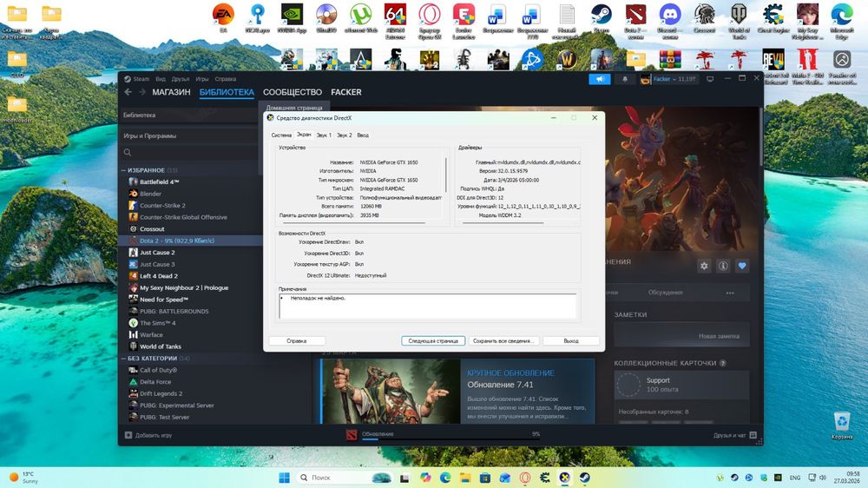This screenshot has width=868, height=488.
Task: Open the NVIDIA App desktop shortcut
Action: (292, 16)
